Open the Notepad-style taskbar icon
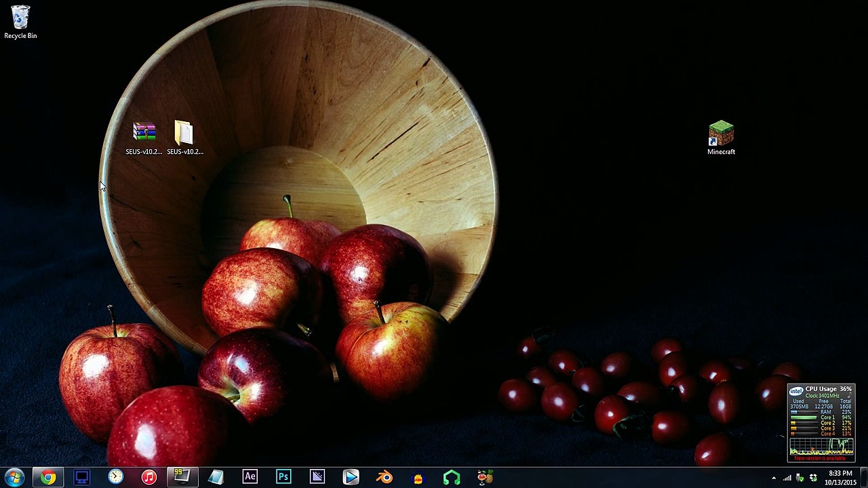This screenshot has width=868, height=488. (216, 477)
